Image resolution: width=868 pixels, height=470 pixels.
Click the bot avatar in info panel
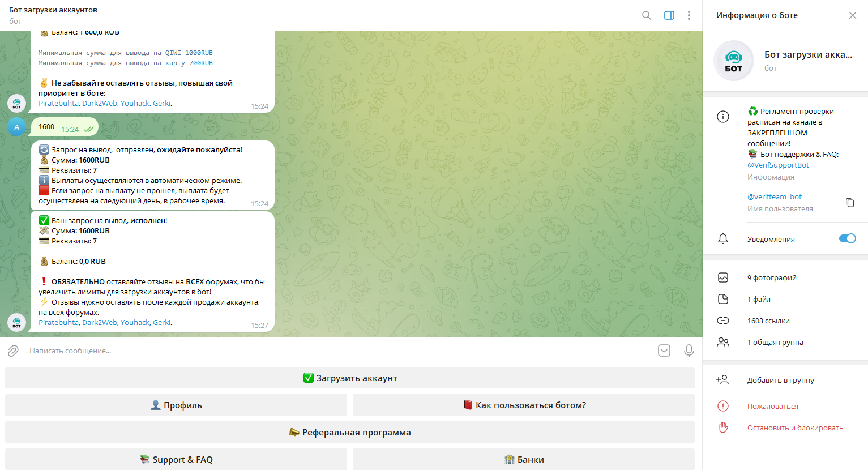733,61
